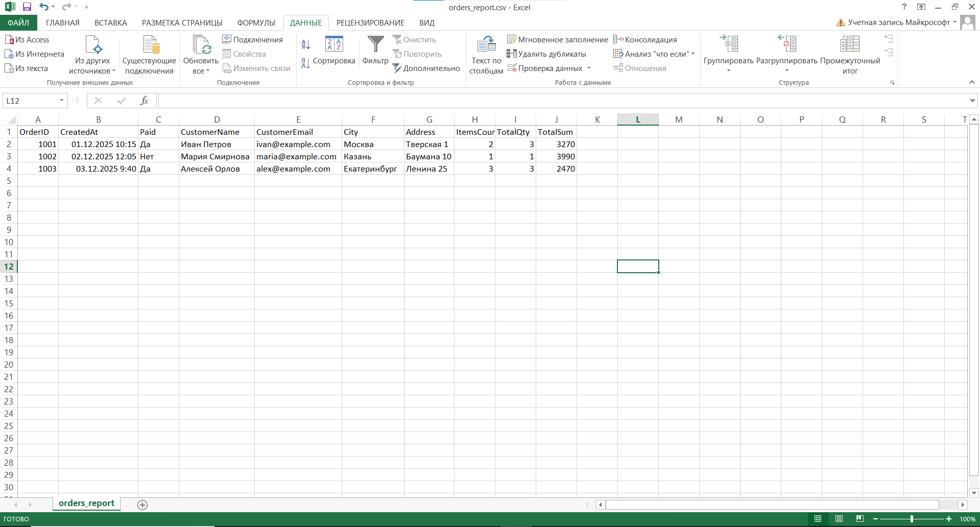Open Structure (Структура) dialog launcher
The image size is (980, 527).
pyautogui.click(x=892, y=83)
